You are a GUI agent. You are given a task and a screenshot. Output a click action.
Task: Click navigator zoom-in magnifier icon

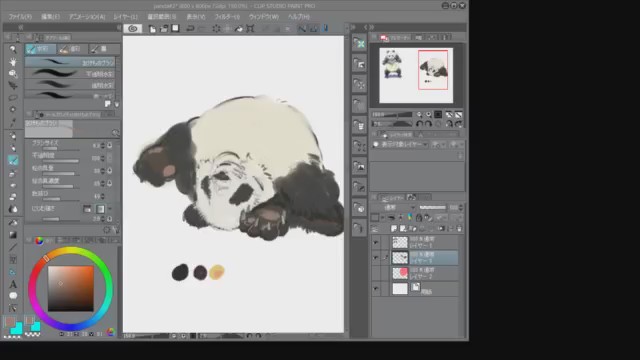pos(428,115)
